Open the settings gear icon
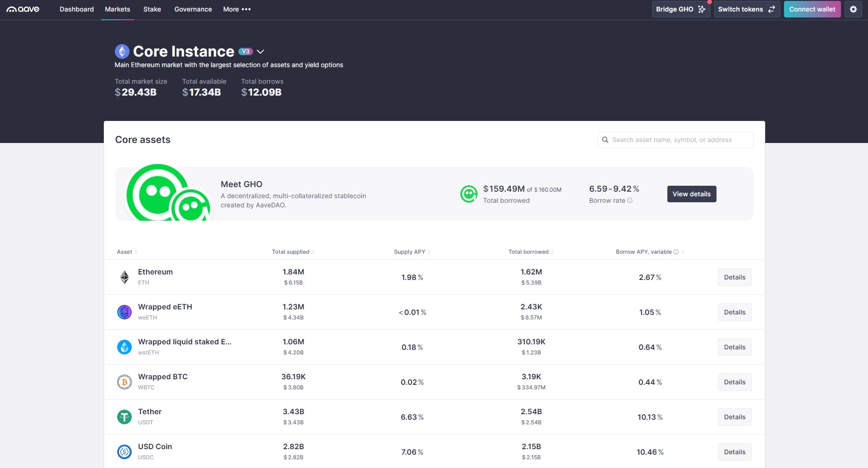The width and height of the screenshot is (868, 468). point(853,9)
